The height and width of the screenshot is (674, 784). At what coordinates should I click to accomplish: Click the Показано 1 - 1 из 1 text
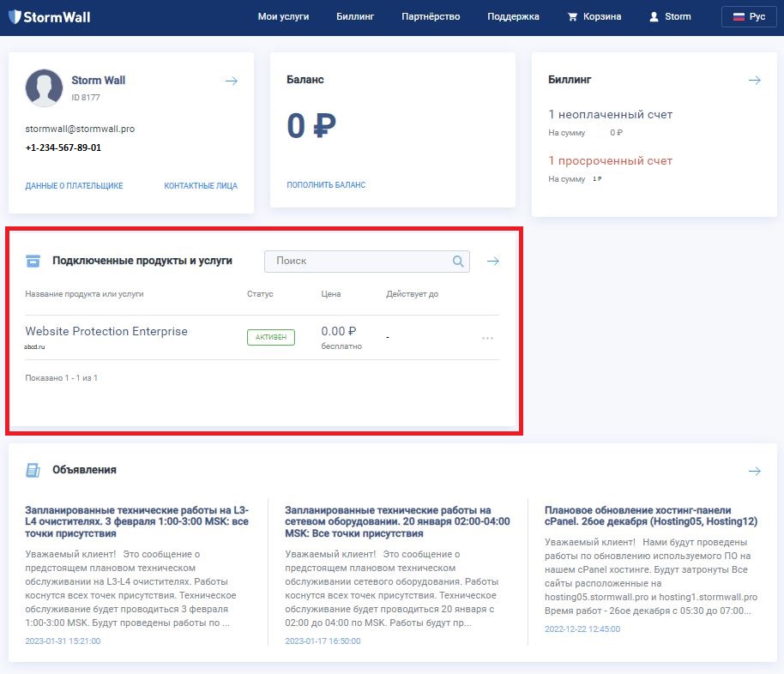click(x=62, y=378)
